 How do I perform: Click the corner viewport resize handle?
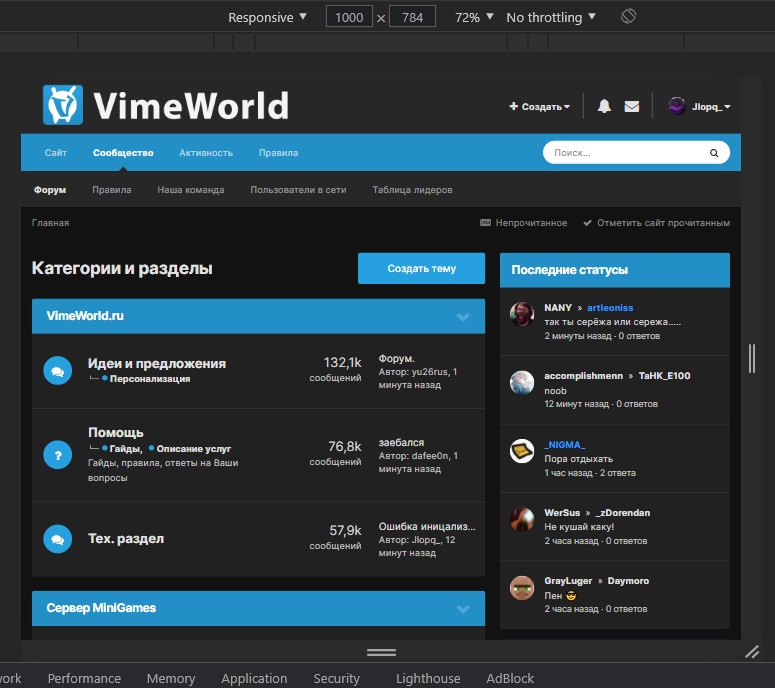point(752,652)
